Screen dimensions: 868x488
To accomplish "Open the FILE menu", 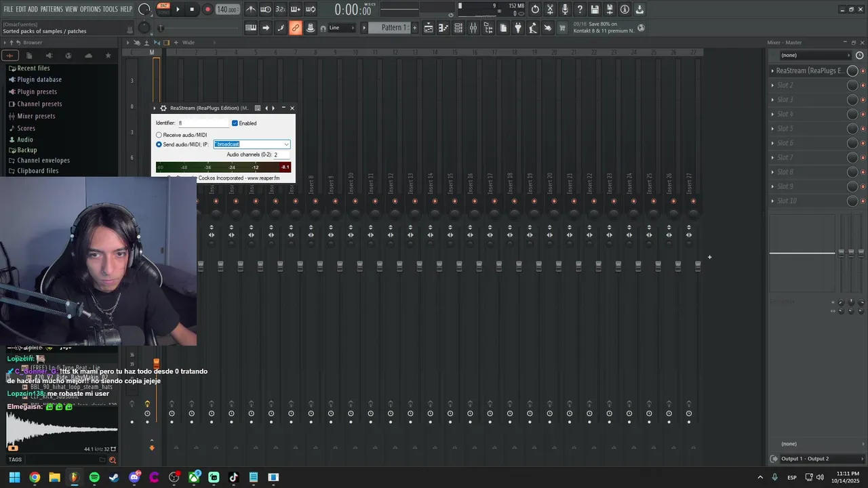I will tap(8, 9).
